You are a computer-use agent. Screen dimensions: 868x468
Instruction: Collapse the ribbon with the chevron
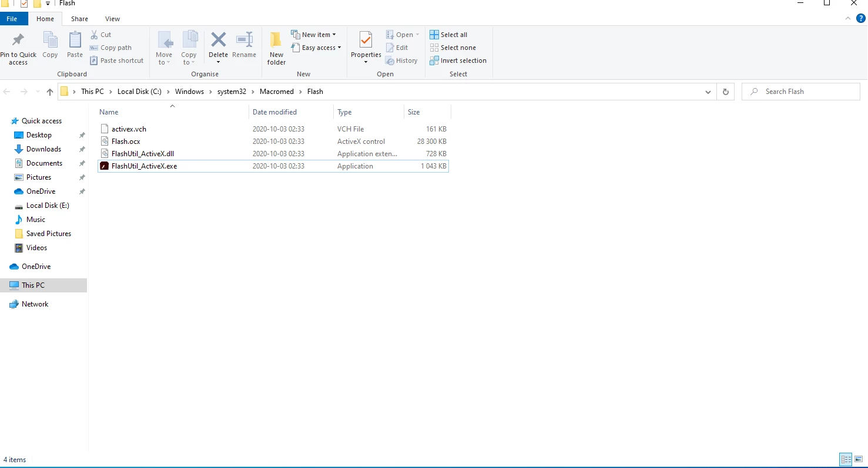[848, 19]
